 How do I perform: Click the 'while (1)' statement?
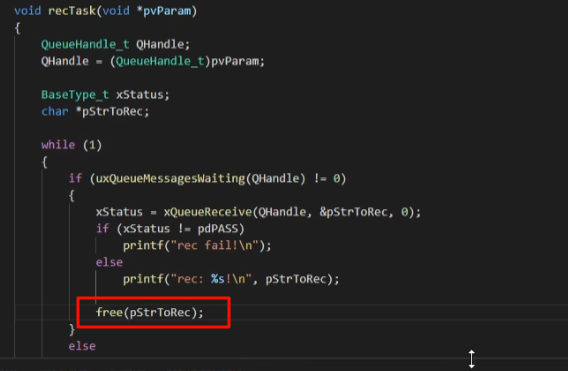point(71,145)
